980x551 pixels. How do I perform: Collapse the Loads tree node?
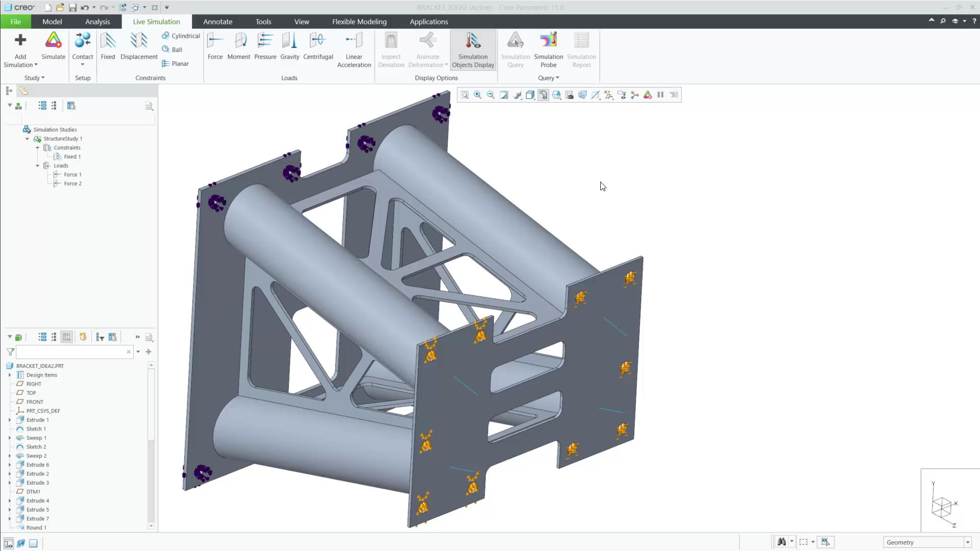point(37,166)
